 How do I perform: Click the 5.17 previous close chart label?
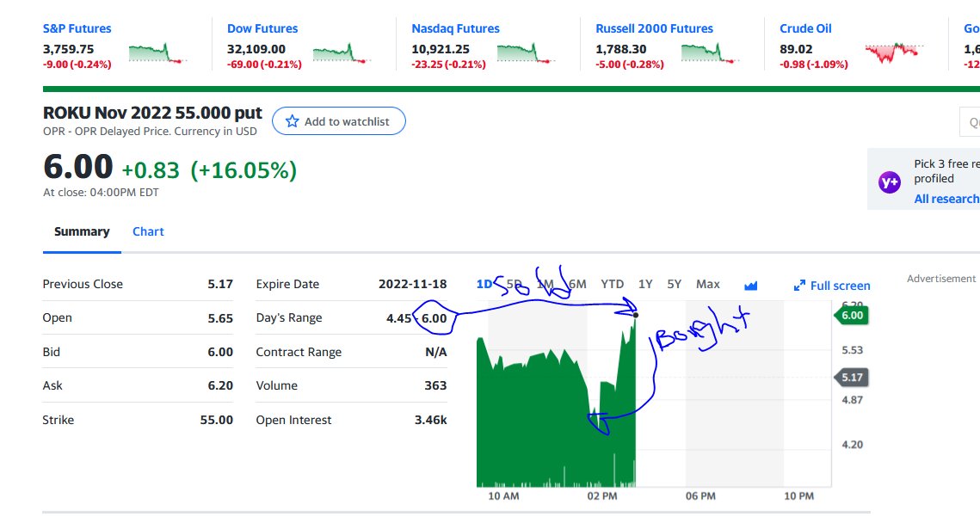click(851, 378)
